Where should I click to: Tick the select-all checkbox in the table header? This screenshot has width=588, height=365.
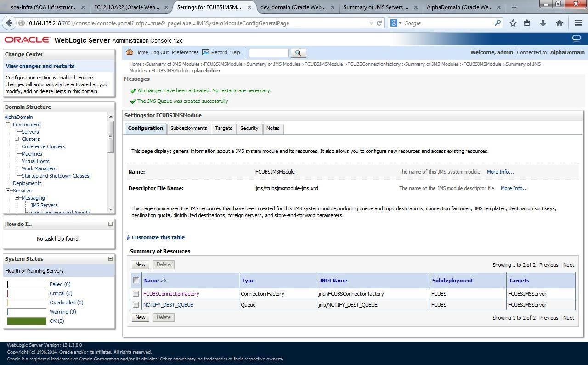tap(136, 280)
